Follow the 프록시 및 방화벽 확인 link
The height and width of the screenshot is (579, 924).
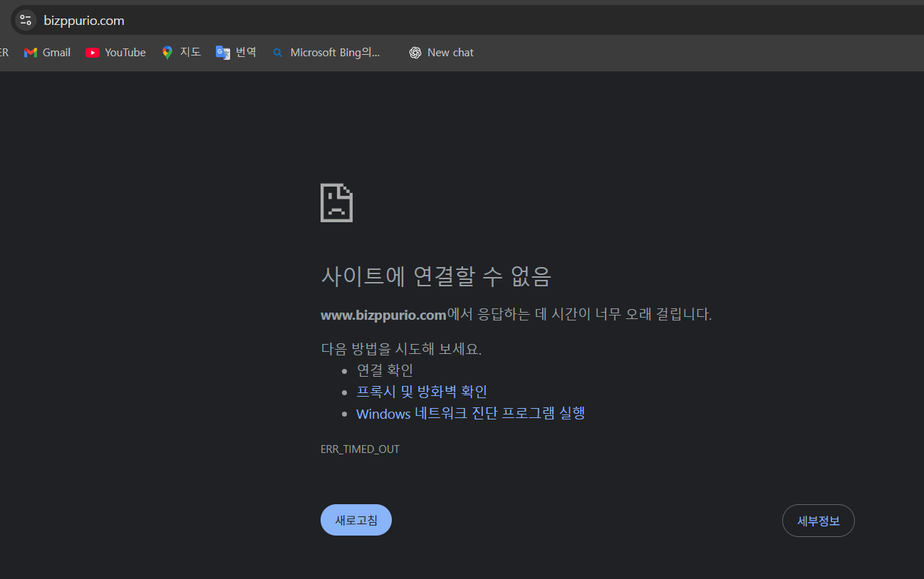(421, 392)
